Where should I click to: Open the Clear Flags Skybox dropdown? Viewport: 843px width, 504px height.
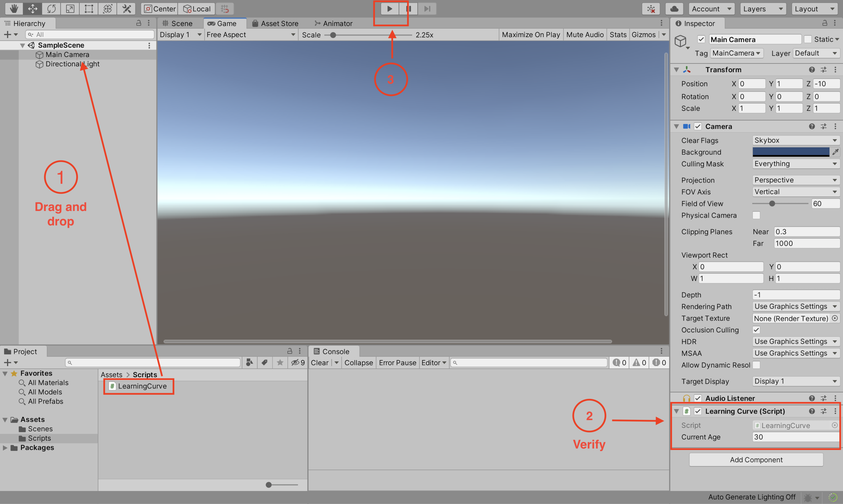pyautogui.click(x=795, y=140)
